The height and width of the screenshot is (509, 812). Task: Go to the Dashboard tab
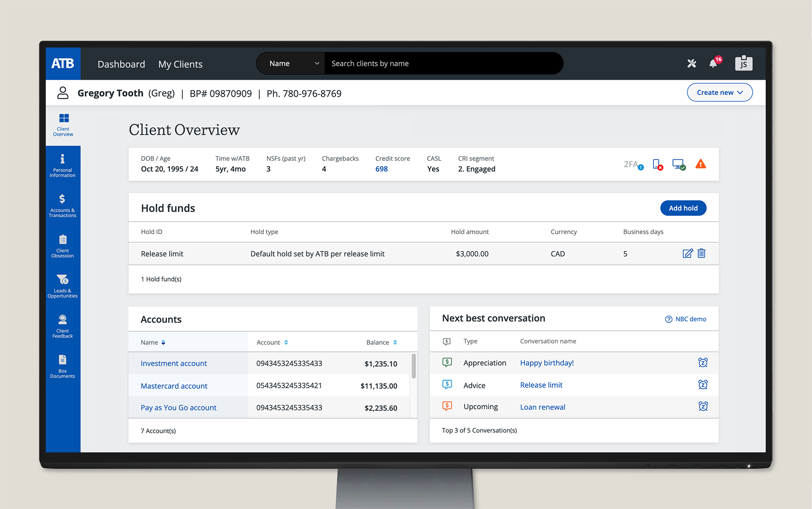121,64
